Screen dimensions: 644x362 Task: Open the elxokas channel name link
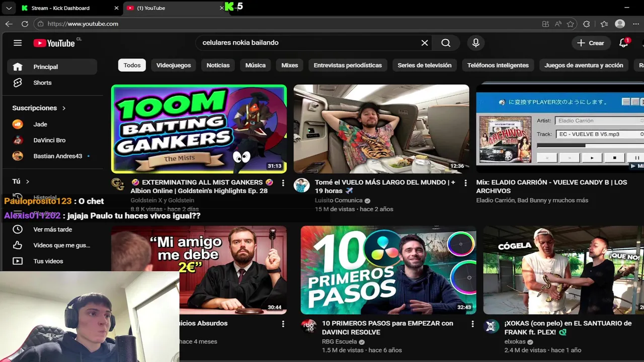coord(516,341)
